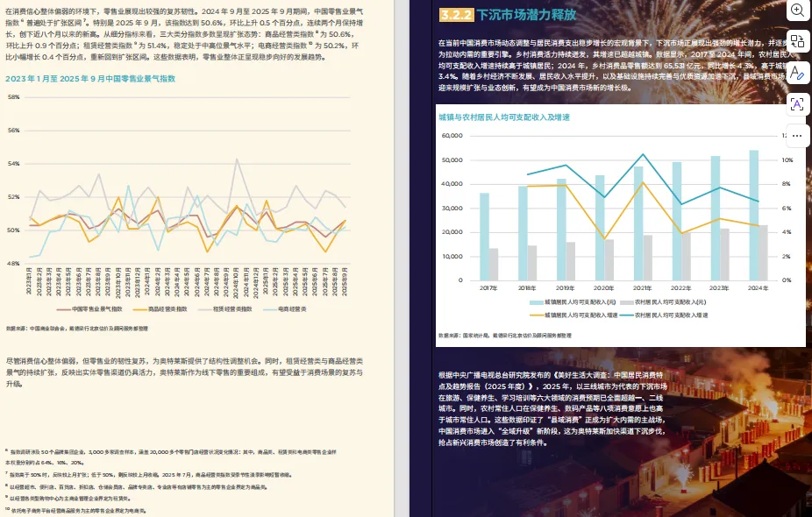Click the 10% right-axis label
The height and width of the screenshot is (517, 812).
point(787,159)
